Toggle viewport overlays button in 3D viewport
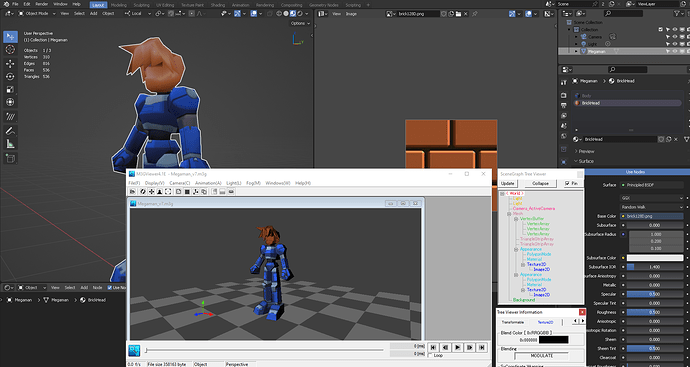 254,14
